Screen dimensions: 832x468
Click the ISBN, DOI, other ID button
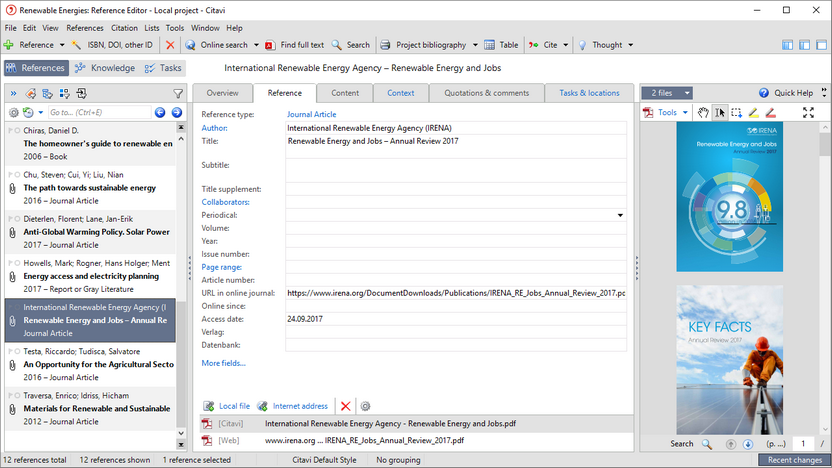(112, 45)
